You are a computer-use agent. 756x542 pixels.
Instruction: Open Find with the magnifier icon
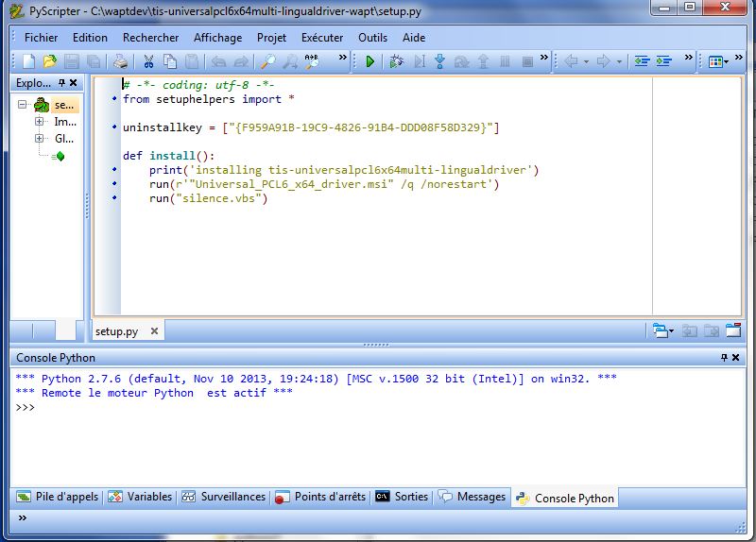[x=268, y=61]
